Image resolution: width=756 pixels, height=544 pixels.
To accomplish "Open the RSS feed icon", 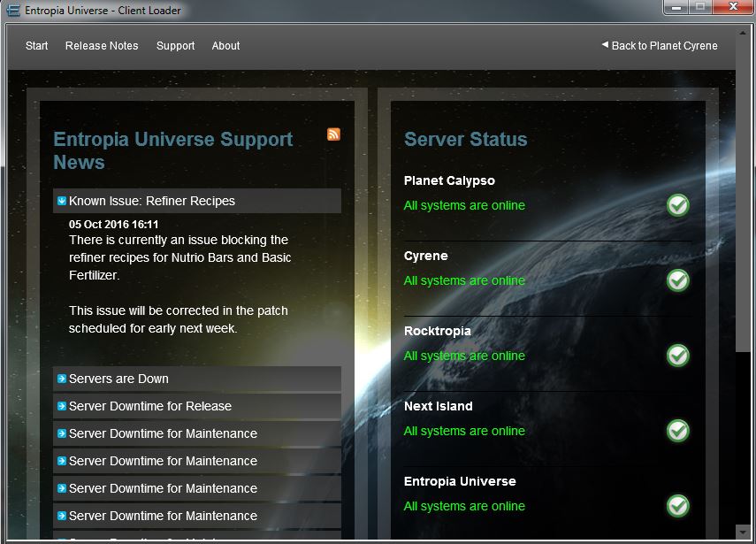I will pos(333,134).
